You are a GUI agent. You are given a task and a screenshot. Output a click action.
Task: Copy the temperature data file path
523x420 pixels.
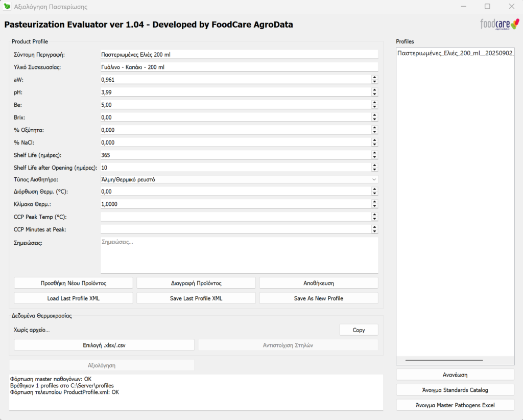click(359, 330)
